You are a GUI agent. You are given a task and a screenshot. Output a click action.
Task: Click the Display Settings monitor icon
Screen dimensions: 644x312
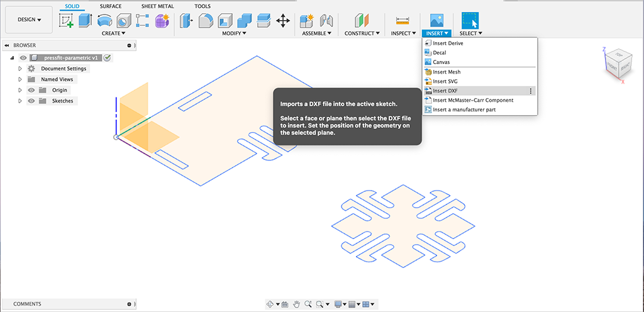pos(338,304)
